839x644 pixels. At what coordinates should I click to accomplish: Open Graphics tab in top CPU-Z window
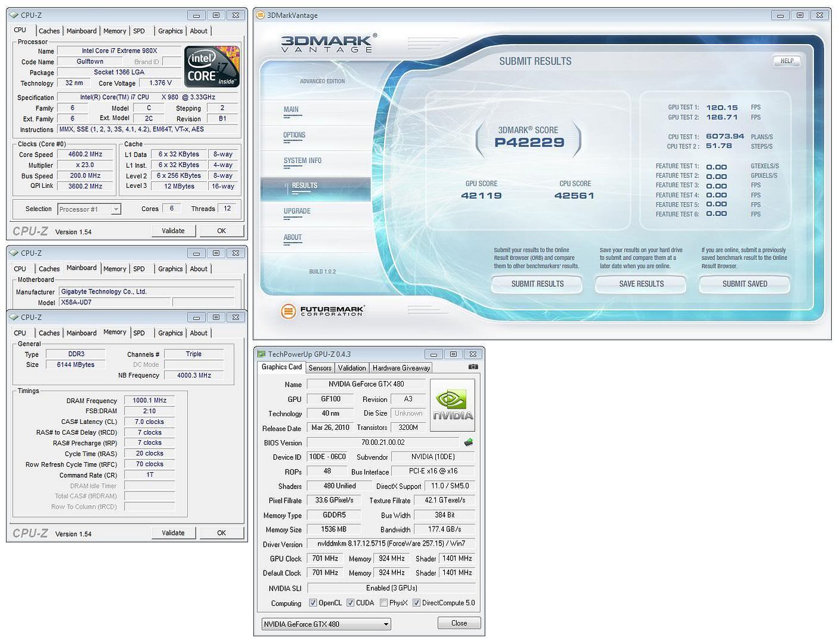[171, 31]
